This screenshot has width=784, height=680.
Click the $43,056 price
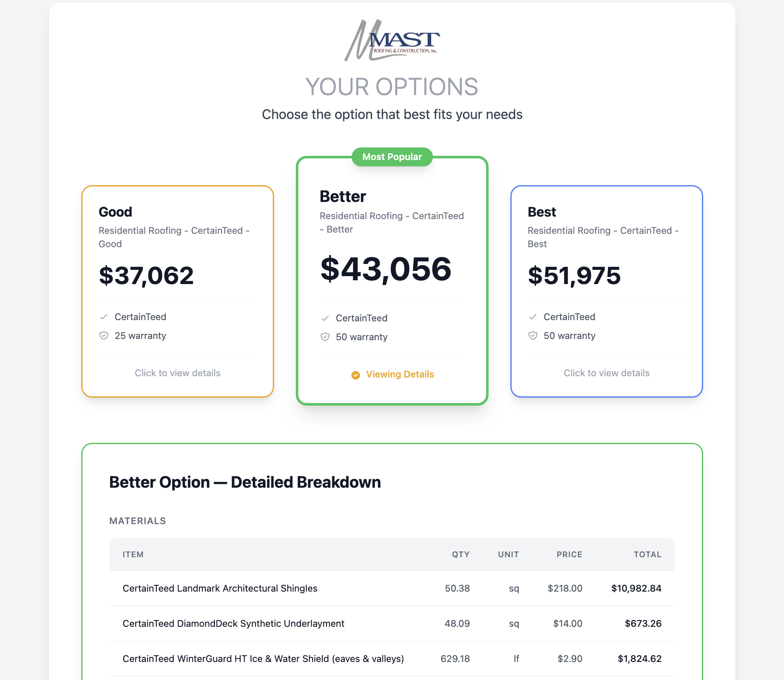click(386, 269)
